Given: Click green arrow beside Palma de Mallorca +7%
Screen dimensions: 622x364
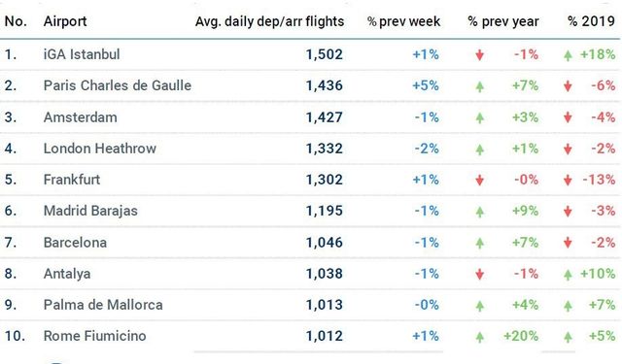Looking at the screenshot, I should click(x=568, y=306).
